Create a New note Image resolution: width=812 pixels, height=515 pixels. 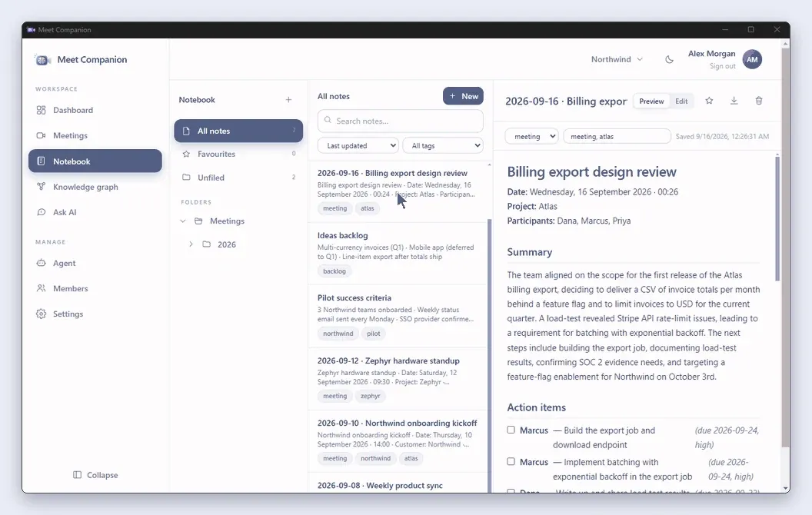click(463, 96)
